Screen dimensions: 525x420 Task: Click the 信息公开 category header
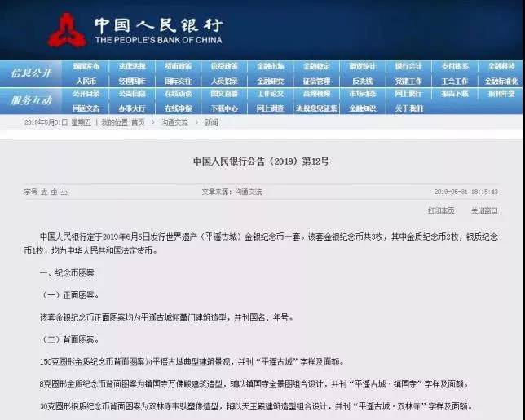point(31,73)
